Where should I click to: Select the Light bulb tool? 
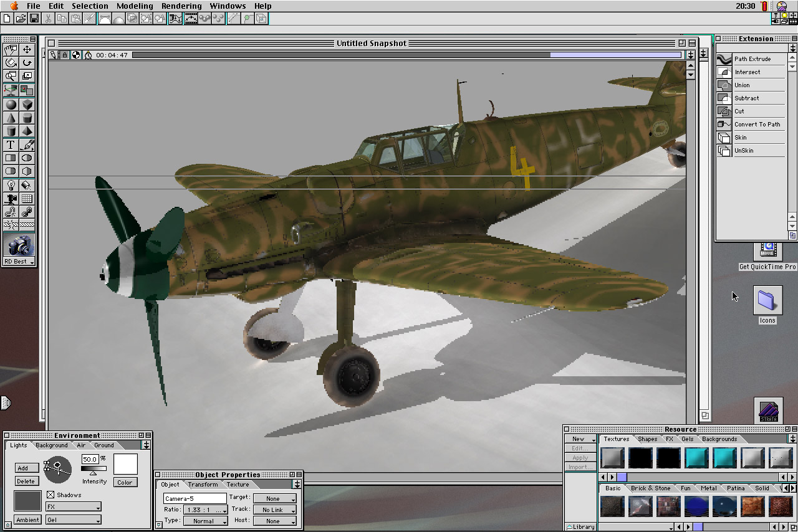pos(11,185)
